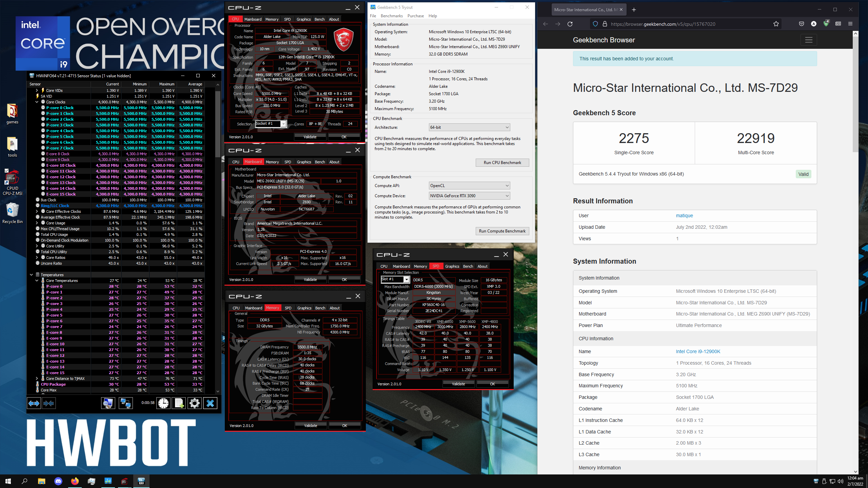Click Firefox sidebar reader icon in toolbar
Viewport: 868px width, 488px height.
pos(838,24)
